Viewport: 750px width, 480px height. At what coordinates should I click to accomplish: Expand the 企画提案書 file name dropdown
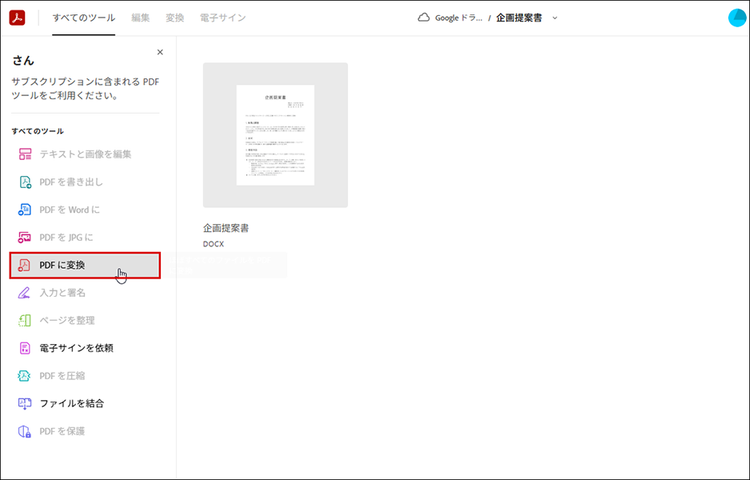[555, 18]
